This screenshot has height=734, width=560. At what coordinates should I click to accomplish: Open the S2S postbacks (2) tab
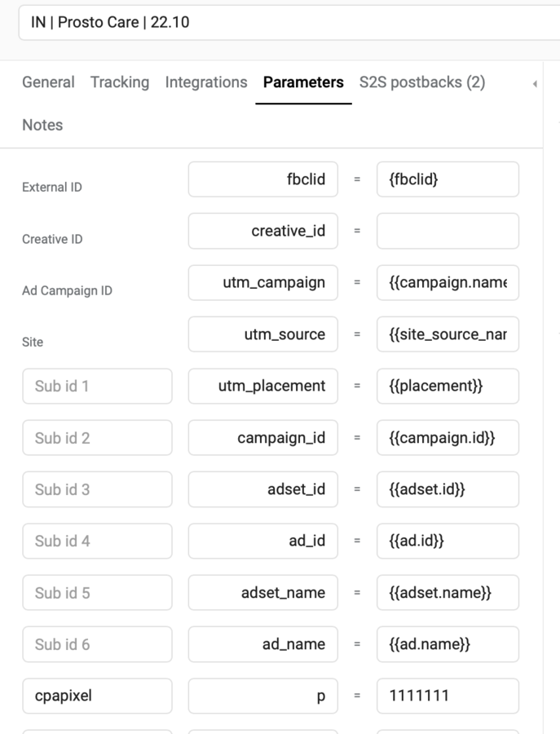(x=422, y=82)
